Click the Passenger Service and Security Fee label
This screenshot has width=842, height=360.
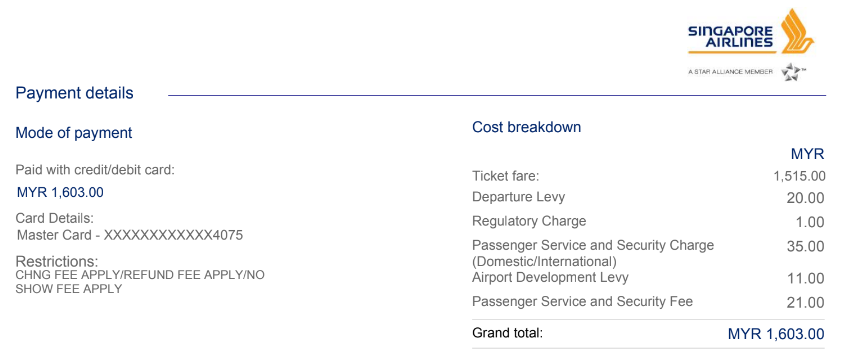coord(582,301)
